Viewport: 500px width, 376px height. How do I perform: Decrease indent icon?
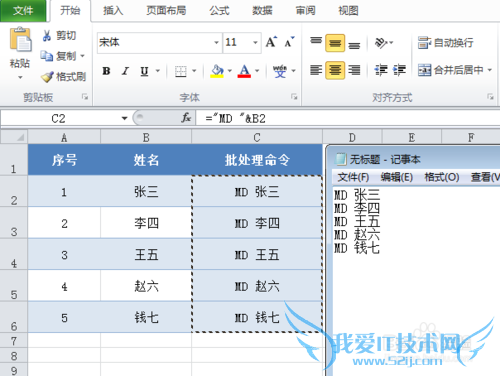[381, 70]
